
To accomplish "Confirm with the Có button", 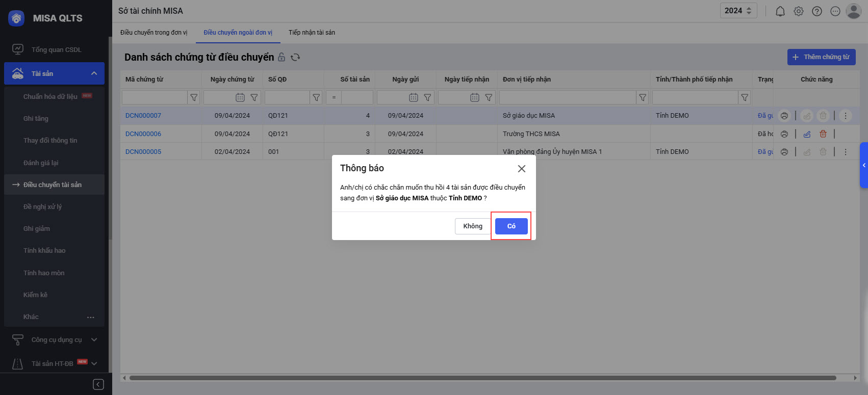I will click(x=511, y=226).
